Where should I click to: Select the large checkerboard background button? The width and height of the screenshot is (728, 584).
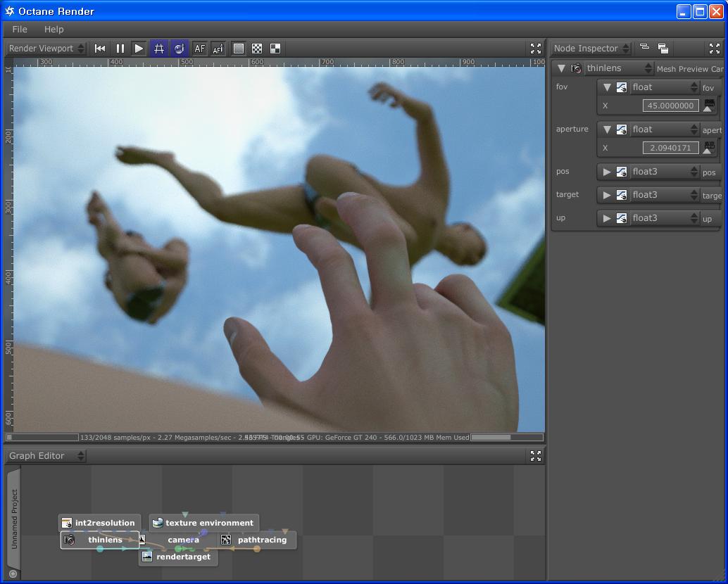[x=275, y=49]
